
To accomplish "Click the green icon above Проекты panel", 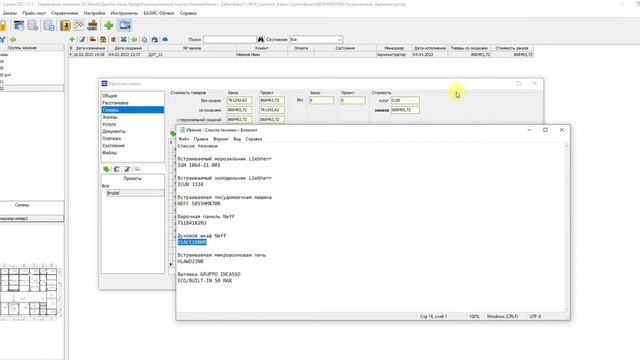I will [107, 169].
